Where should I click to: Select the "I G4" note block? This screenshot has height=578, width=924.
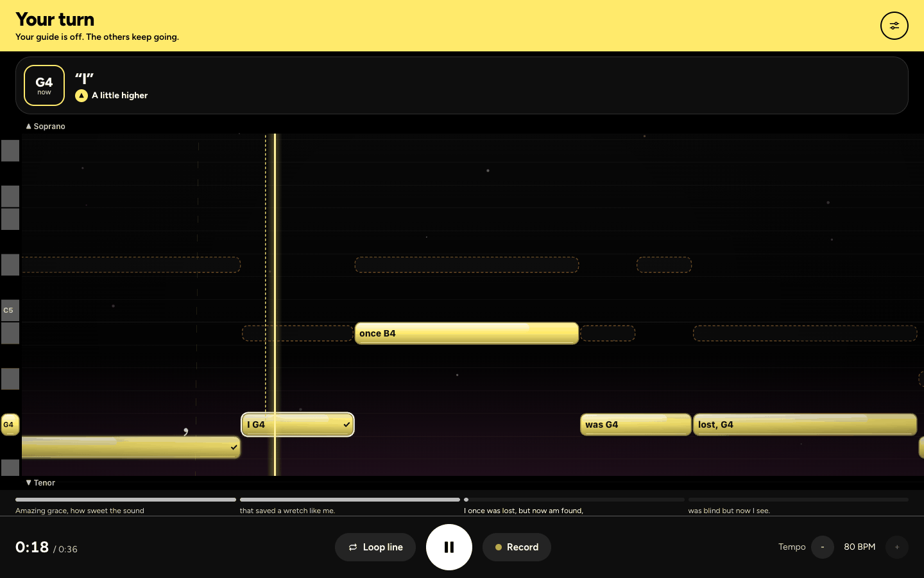pyautogui.click(x=298, y=425)
